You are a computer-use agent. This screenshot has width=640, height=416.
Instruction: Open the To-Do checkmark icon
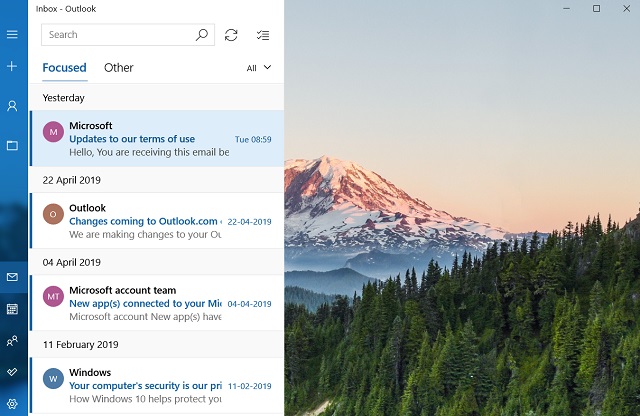(x=12, y=372)
